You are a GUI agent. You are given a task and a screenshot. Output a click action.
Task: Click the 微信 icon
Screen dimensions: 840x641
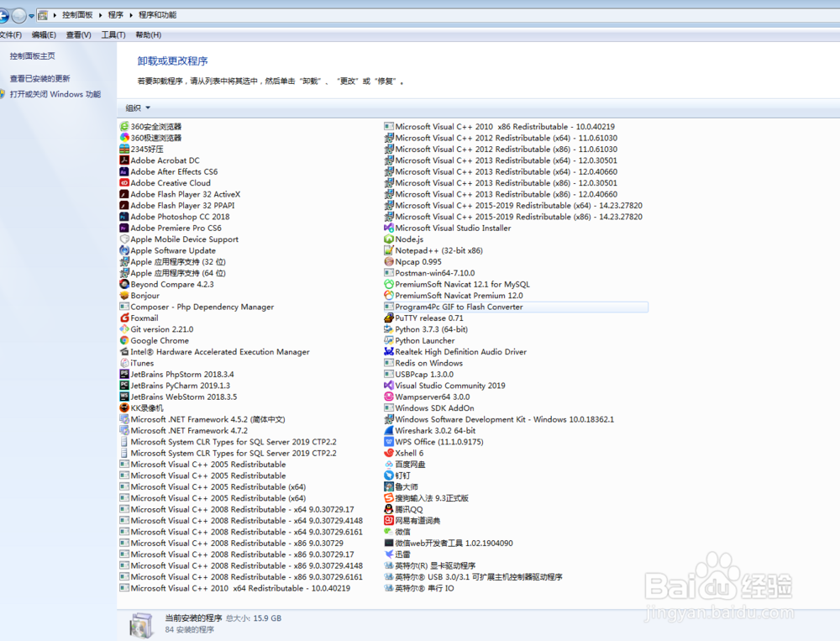point(389,532)
